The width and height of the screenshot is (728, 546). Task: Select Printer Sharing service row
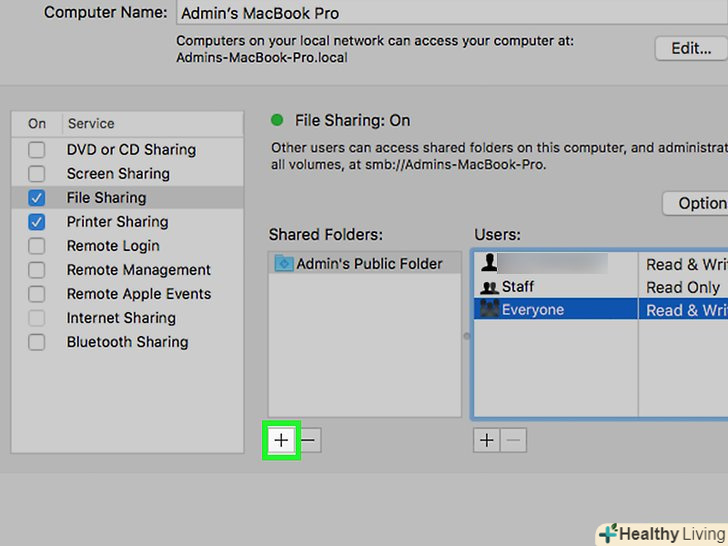click(x=127, y=222)
